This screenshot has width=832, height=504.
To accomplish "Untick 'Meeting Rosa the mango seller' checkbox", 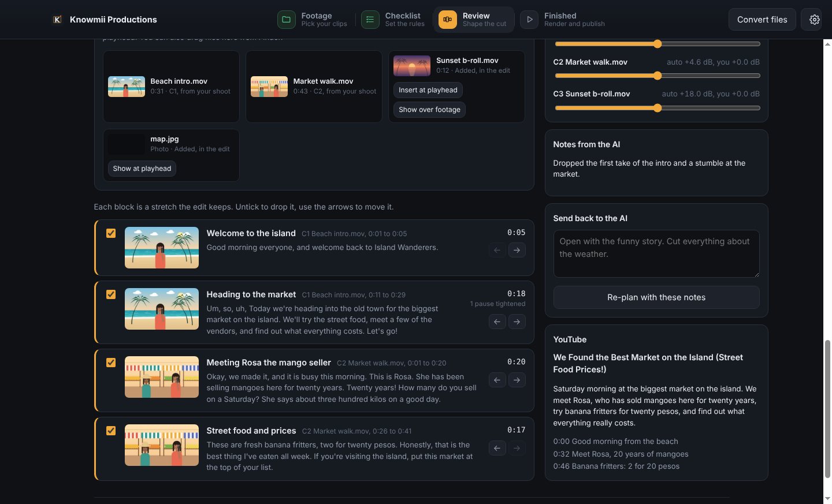I will [x=111, y=363].
